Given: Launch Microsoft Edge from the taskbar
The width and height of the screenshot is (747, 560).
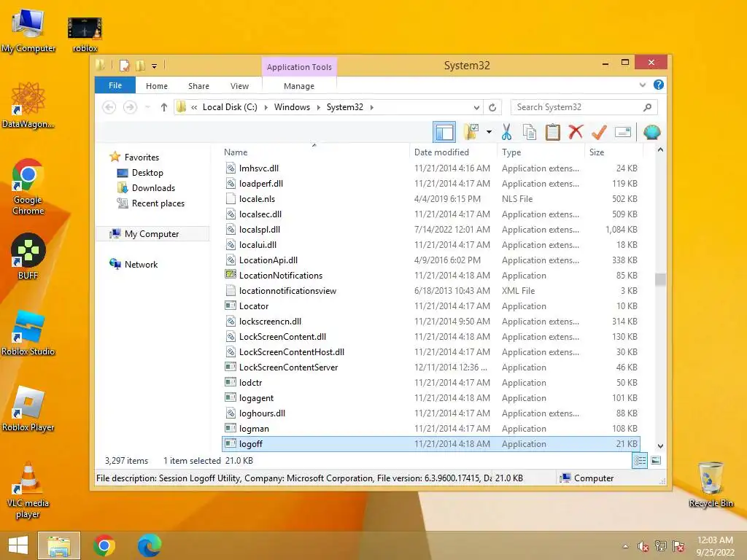Looking at the screenshot, I should coord(149,545).
